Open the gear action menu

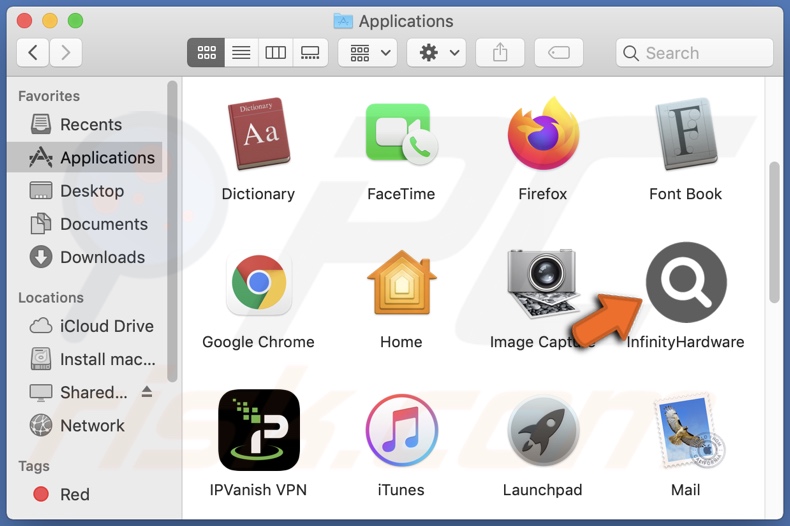click(x=436, y=52)
